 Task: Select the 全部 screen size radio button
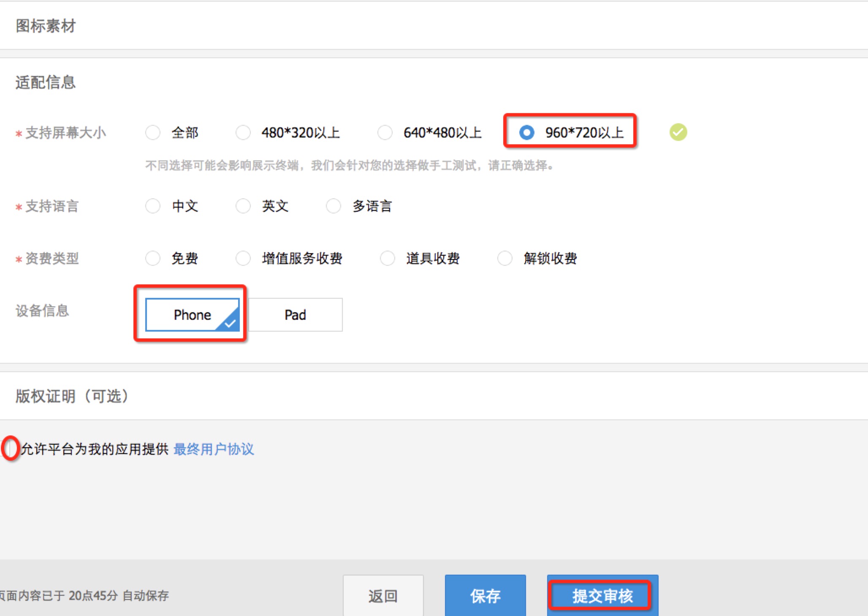click(x=152, y=132)
